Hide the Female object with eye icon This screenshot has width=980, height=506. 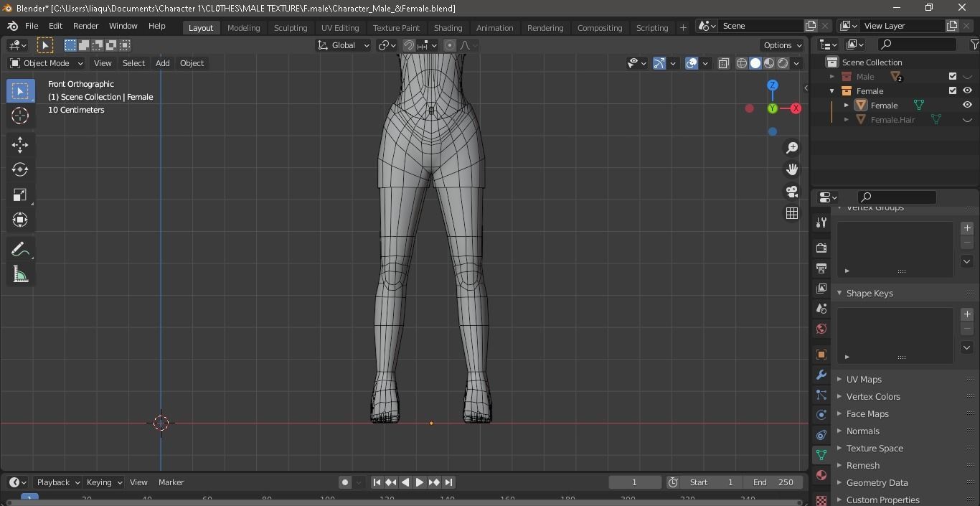(x=967, y=106)
